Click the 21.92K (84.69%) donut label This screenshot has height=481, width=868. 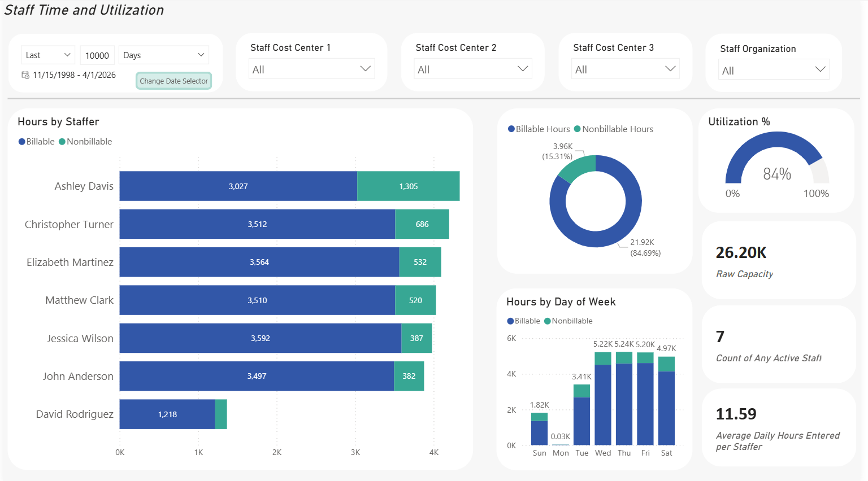[645, 247]
